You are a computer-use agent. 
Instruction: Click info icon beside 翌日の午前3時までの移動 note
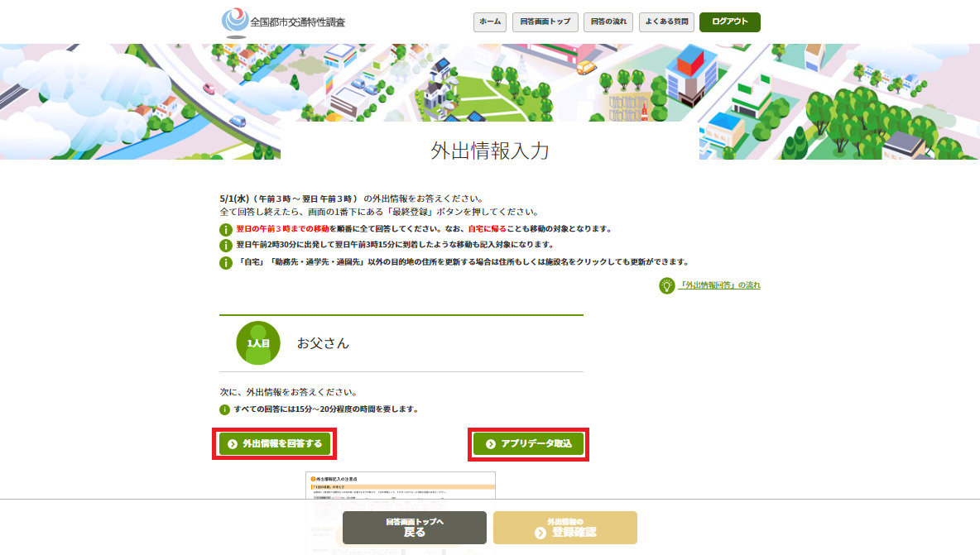(226, 229)
